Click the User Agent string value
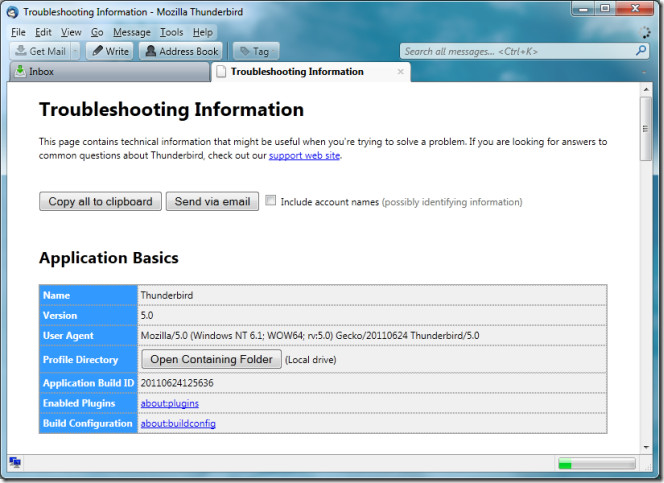Viewport: 664px width, 483px height. click(310, 336)
